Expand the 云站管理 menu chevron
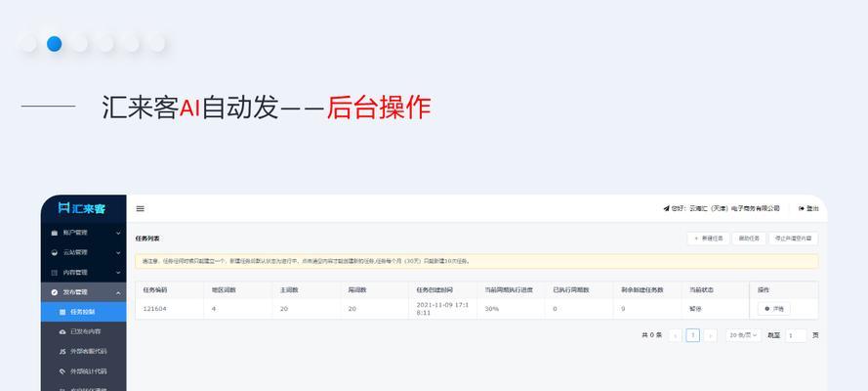The image size is (868, 391). [x=118, y=252]
